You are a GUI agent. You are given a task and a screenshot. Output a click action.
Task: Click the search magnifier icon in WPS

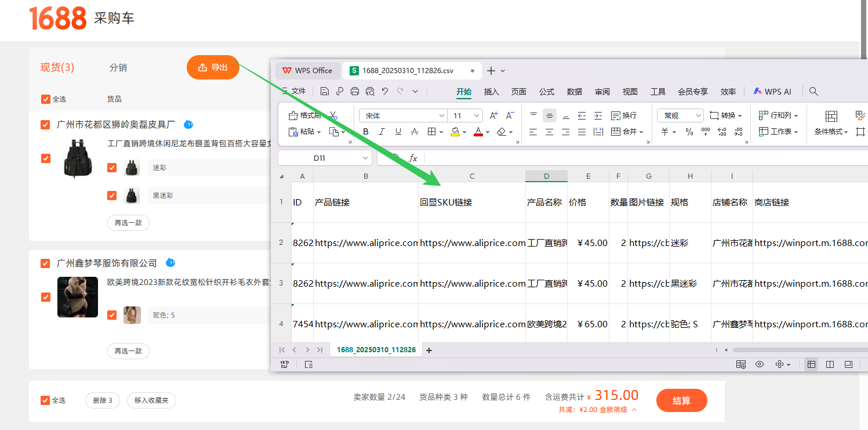pyautogui.click(x=813, y=91)
